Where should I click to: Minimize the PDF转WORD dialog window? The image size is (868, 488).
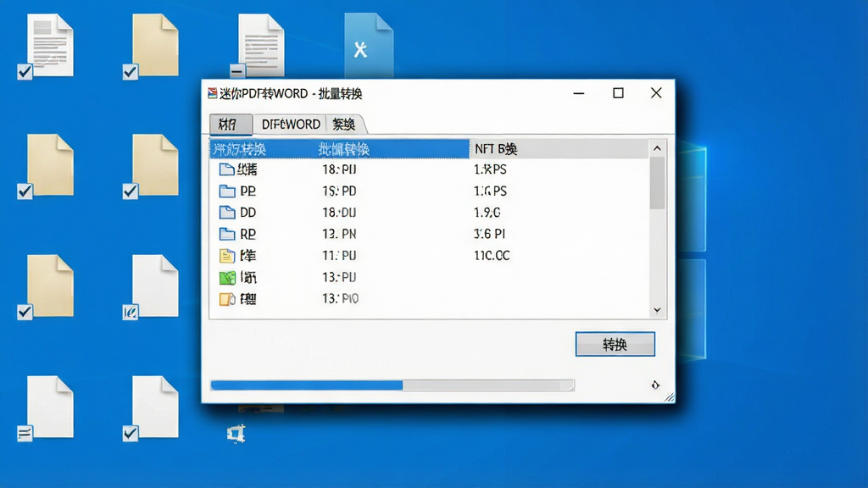(579, 93)
